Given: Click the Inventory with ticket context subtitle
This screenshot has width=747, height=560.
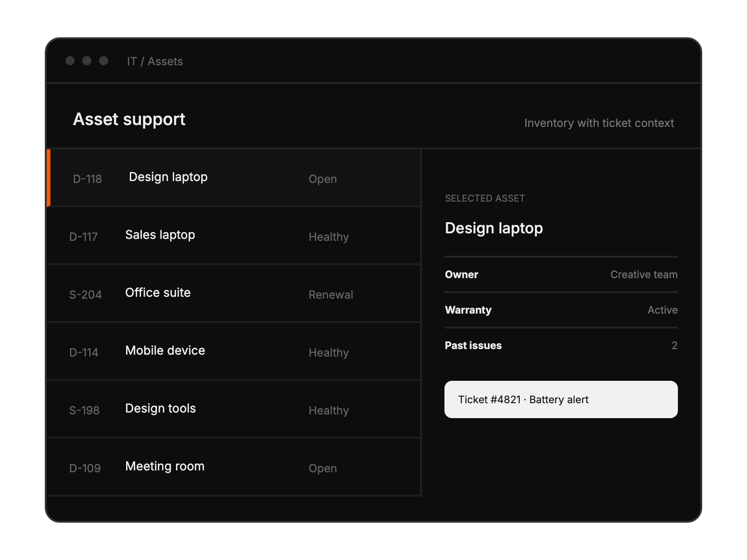Looking at the screenshot, I should click(x=599, y=123).
